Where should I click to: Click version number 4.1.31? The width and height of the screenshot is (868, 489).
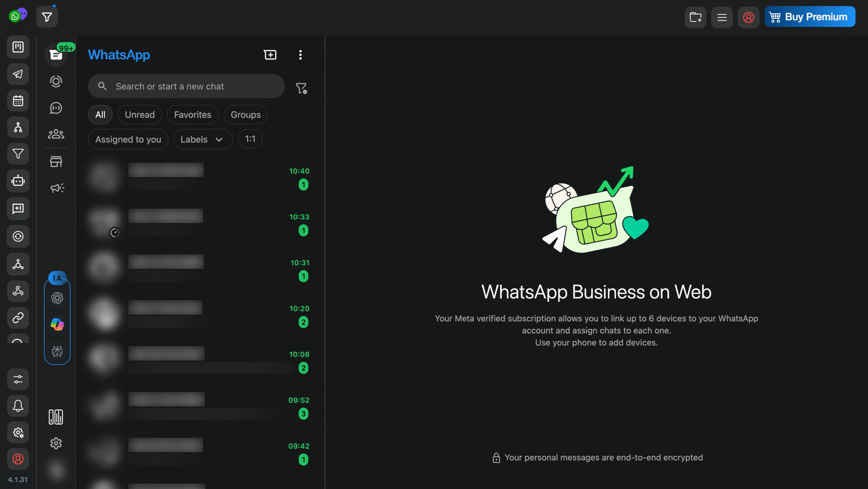pyautogui.click(x=18, y=480)
